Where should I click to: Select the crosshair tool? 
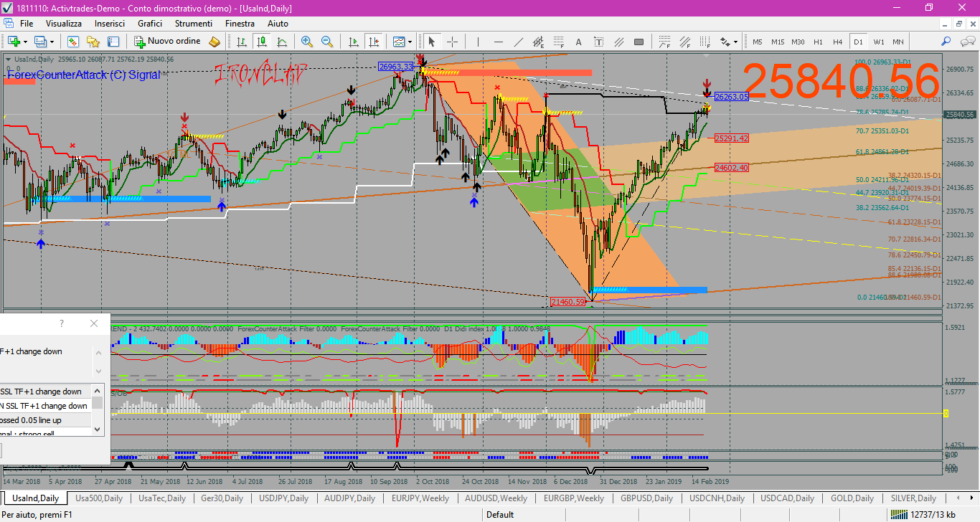[x=452, y=42]
